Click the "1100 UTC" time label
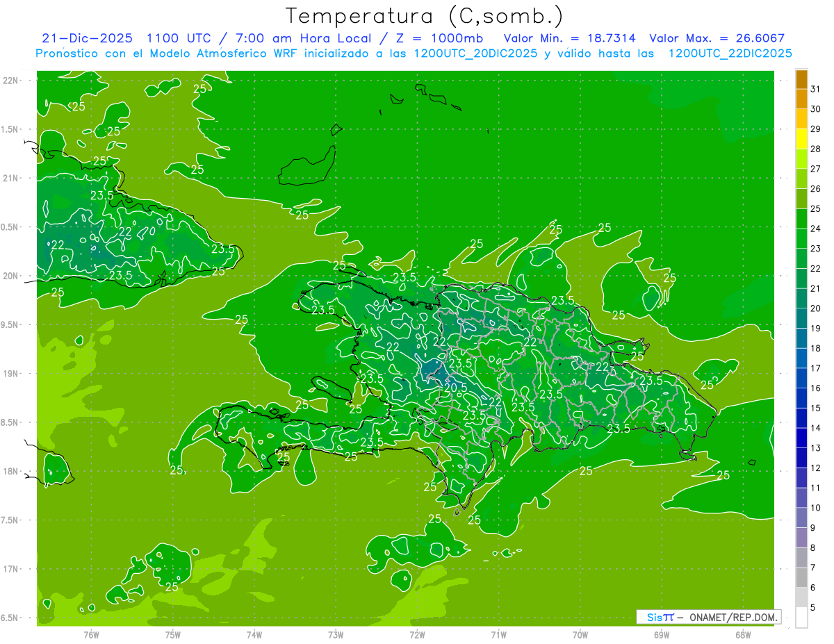This screenshot has height=644, width=834. (181, 38)
